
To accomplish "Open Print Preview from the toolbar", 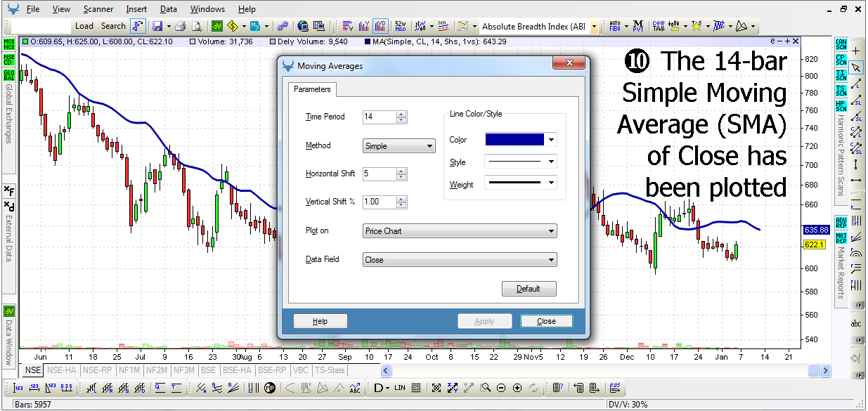I will (197, 26).
